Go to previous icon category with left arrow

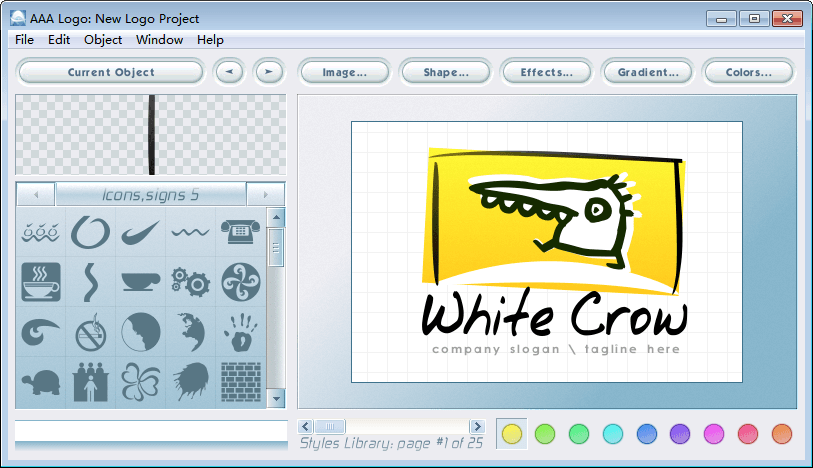coord(36,195)
